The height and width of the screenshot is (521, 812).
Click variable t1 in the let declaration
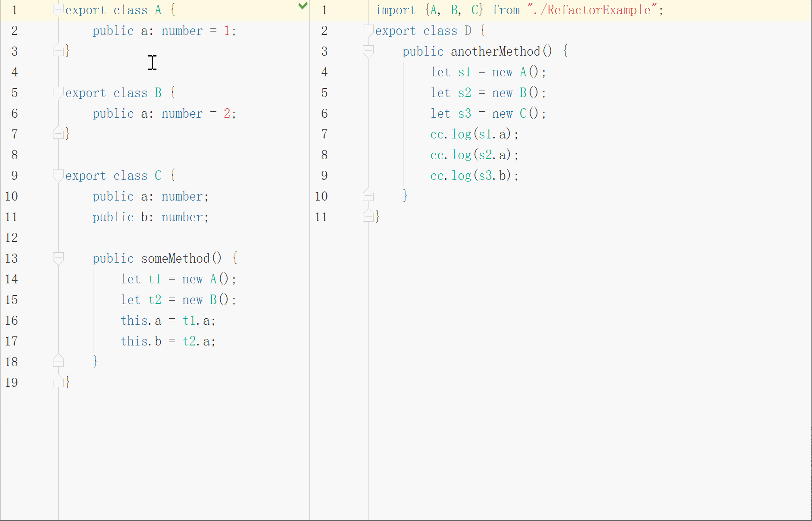155,279
